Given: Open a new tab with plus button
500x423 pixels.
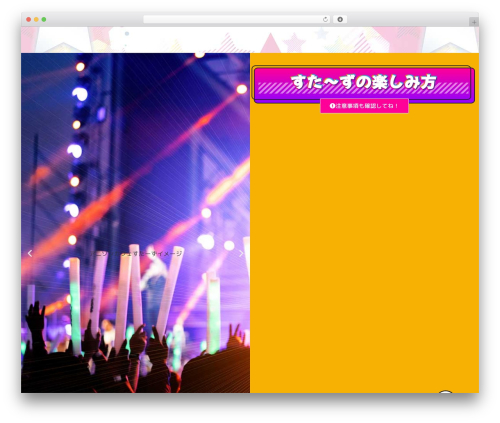Looking at the screenshot, I should (x=474, y=22).
